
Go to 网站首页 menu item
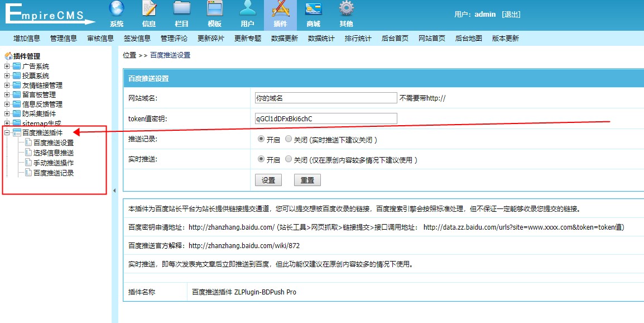tap(432, 38)
